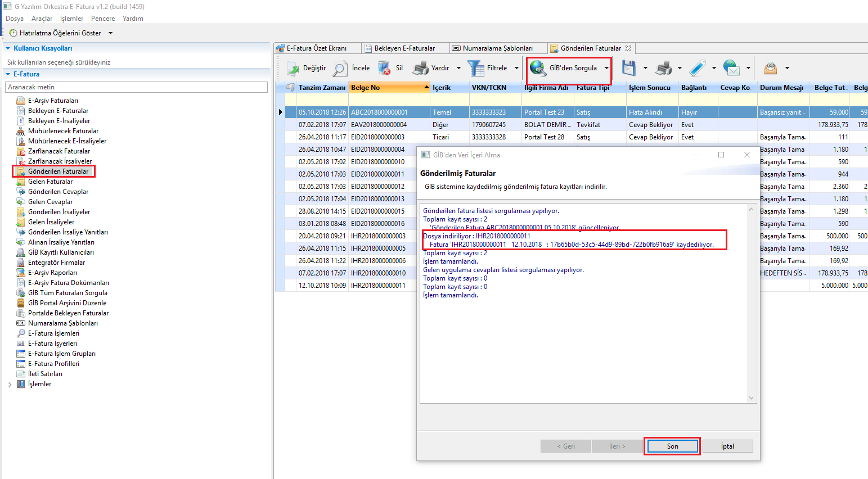Click the Filtrele funnel icon
Screen dimensions: 868x479
tap(476, 69)
